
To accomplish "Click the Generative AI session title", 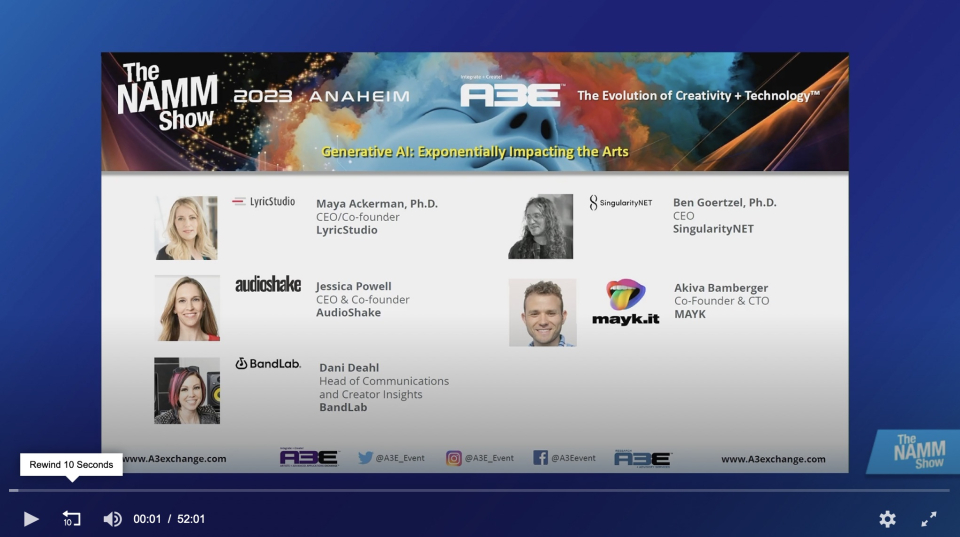I will [475, 152].
